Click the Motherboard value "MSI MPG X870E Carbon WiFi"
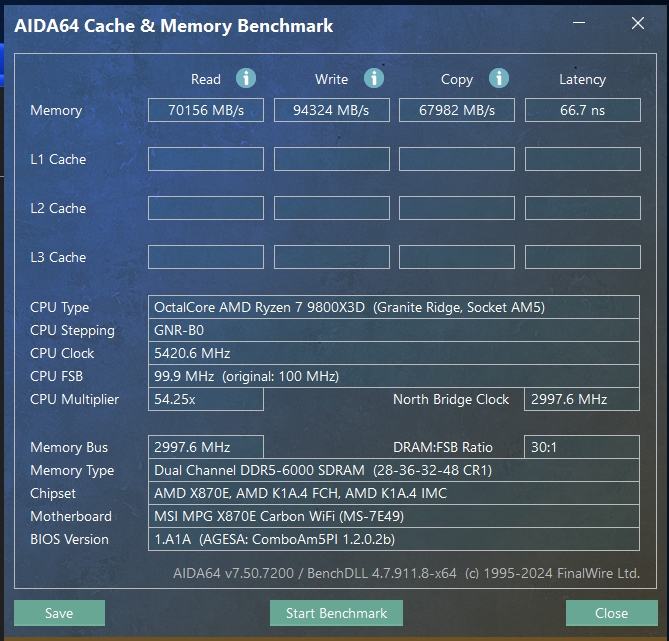The height and width of the screenshot is (641, 669). coord(393,516)
